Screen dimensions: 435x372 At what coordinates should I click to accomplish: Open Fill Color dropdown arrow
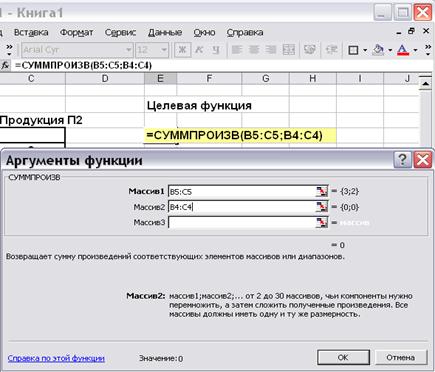pos(390,50)
